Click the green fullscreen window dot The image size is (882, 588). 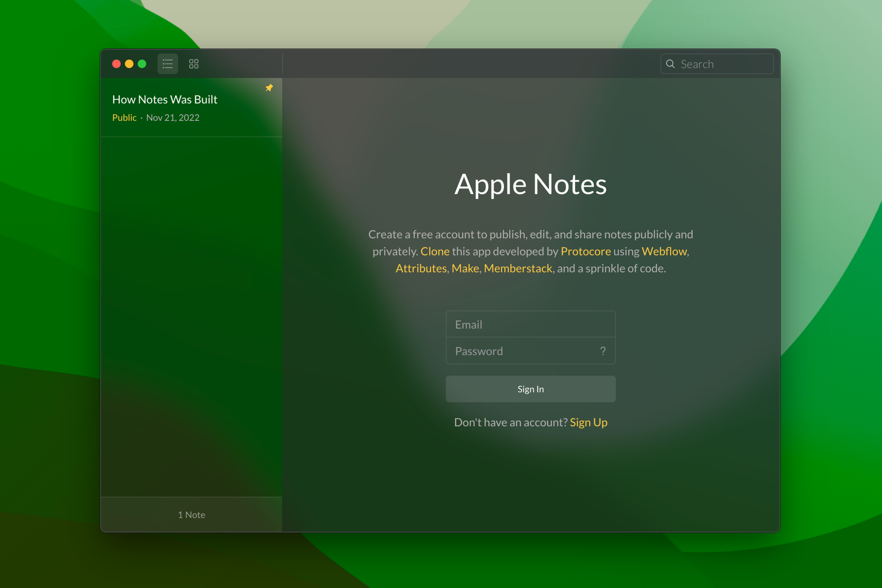pyautogui.click(x=142, y=64)
